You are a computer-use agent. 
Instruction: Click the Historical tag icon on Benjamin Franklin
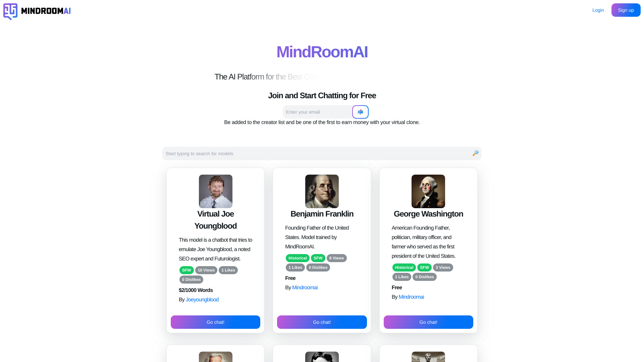[298, 258]
